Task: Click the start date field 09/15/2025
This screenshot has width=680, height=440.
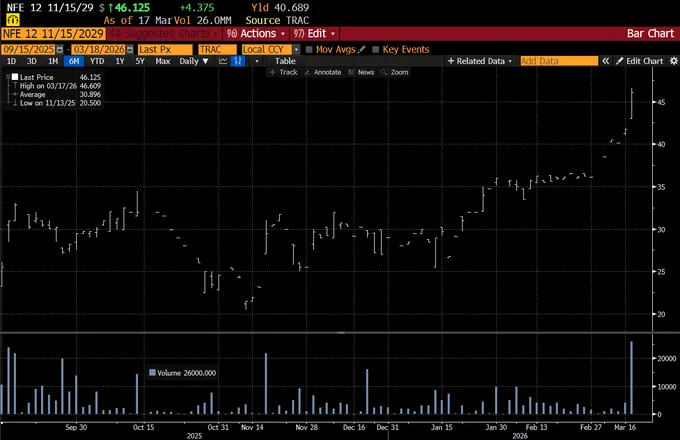Action: (28, 49)
